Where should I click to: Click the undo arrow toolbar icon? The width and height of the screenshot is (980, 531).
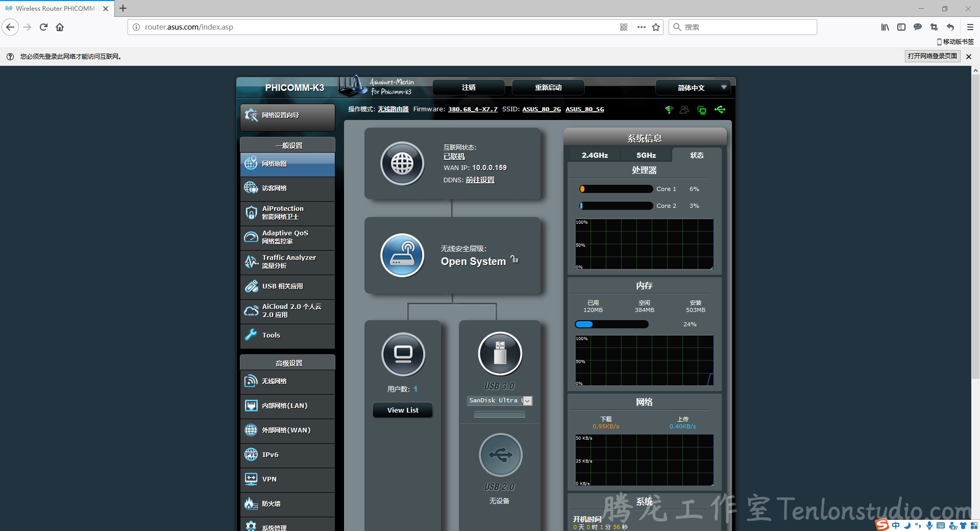950,27
